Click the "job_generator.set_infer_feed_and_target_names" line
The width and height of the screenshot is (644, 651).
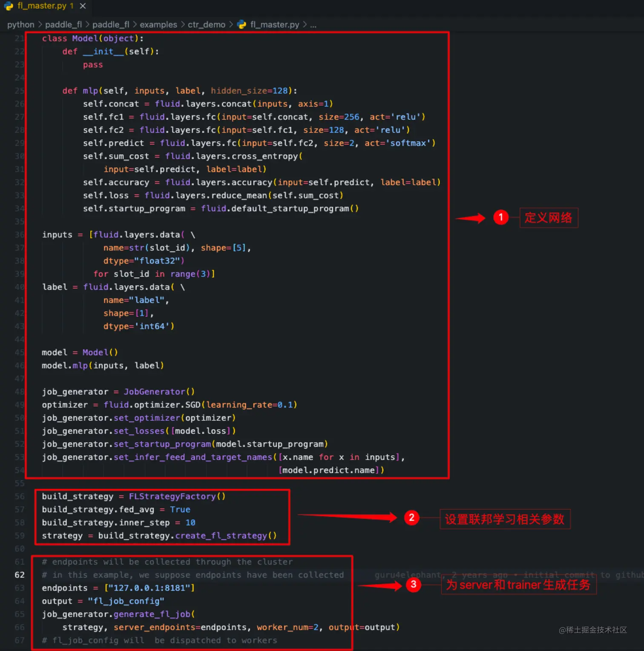point(223,457)
